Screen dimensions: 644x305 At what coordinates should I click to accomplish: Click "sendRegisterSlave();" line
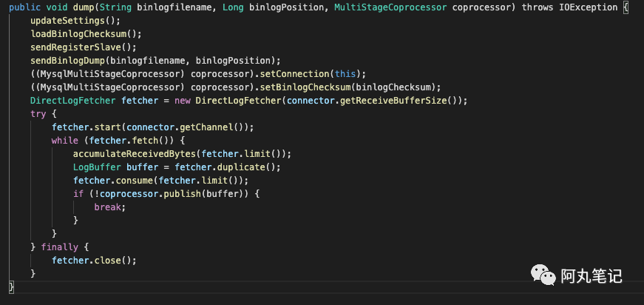tap(84, 47)
